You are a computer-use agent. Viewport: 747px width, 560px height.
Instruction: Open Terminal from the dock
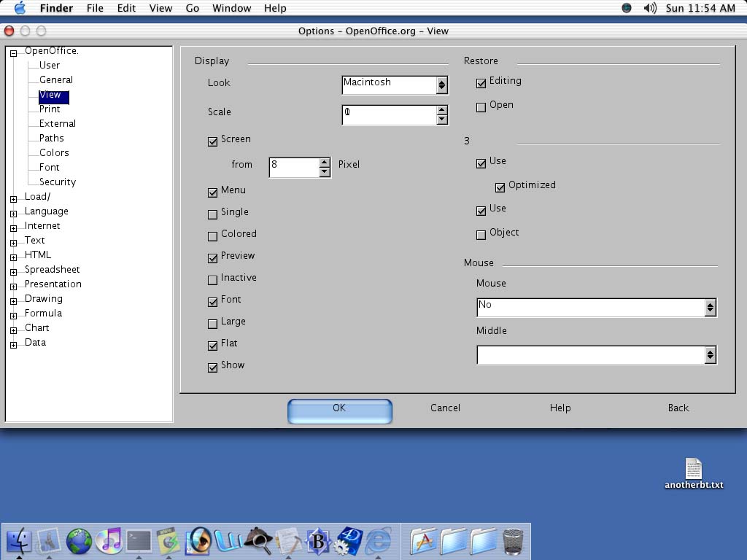[139, 541]
